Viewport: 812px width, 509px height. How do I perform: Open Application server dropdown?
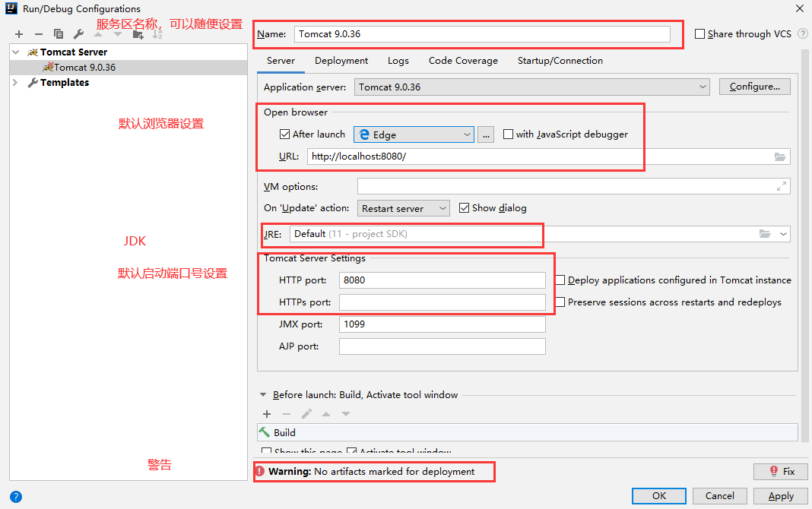tap(532, 87)
